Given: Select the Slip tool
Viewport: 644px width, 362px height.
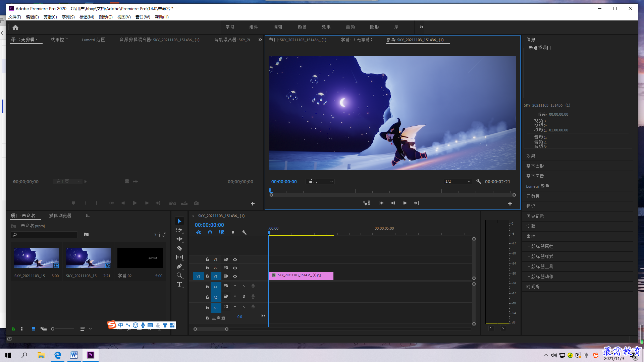Looking at the screenshot, I should 179,257.
